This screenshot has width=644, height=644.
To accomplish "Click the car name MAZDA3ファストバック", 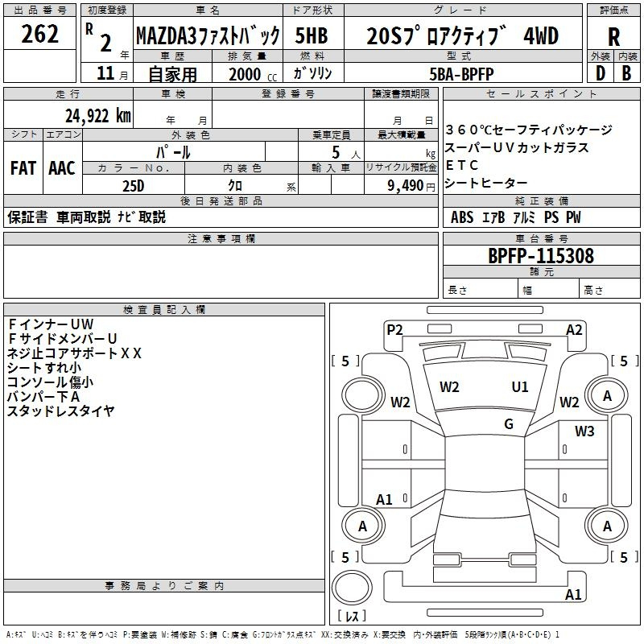I will click(208, 36).
